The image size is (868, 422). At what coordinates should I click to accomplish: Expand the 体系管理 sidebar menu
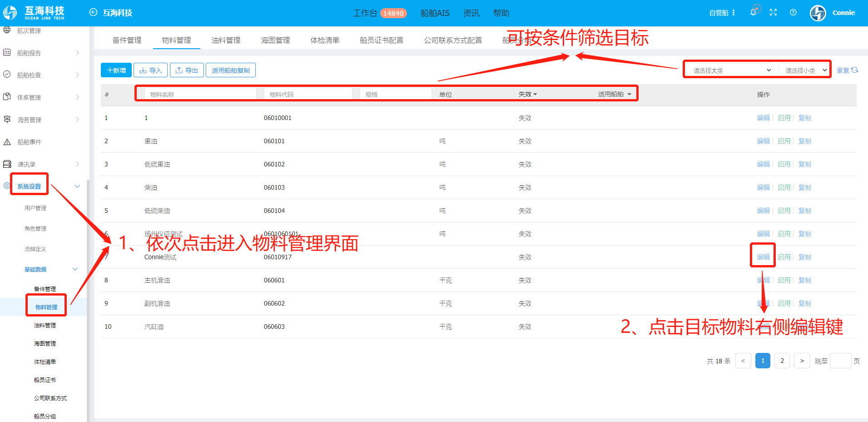click(x=77, y=97)
